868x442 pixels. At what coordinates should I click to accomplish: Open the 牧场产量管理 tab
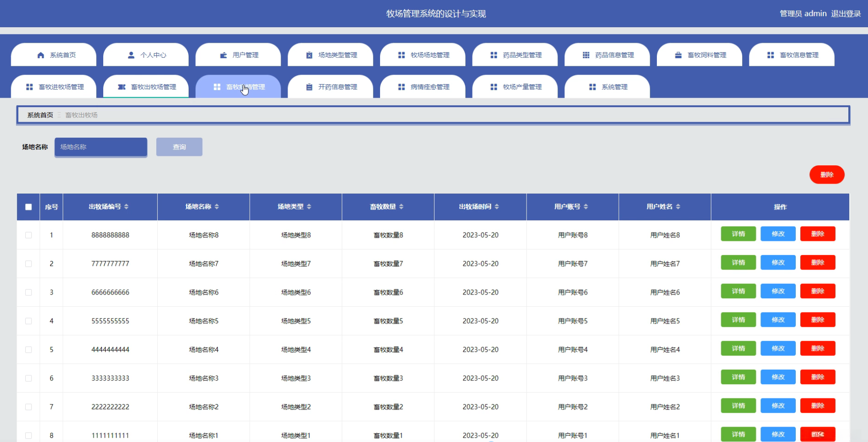[x=515, y=87]
